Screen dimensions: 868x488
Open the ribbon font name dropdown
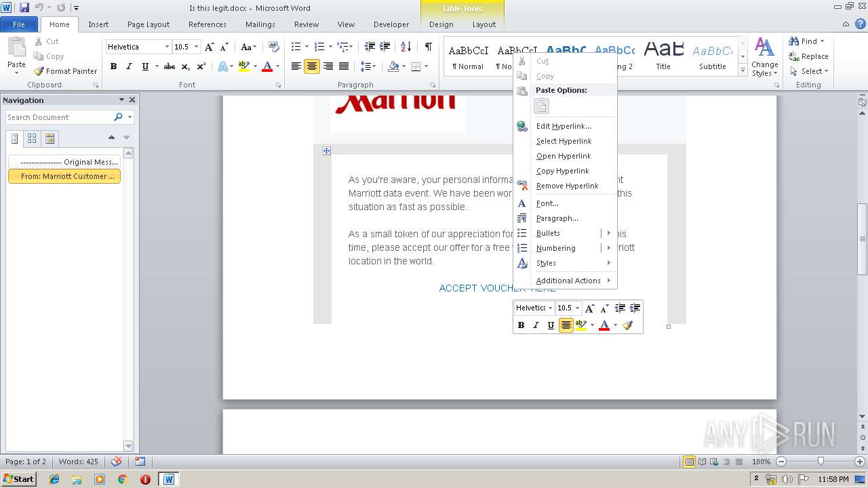click(167, 47)
